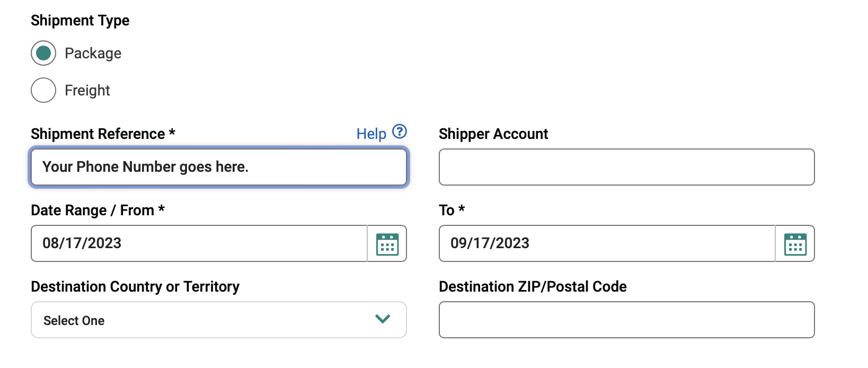Open the From date calendar picker
The image size is (868, 368).
[387, 244]
